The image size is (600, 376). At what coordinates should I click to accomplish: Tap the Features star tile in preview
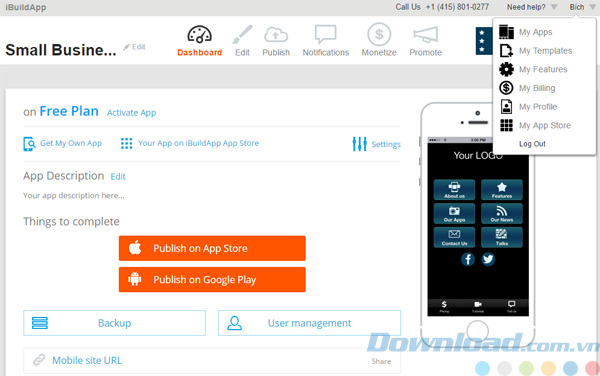tap(502, 190)
